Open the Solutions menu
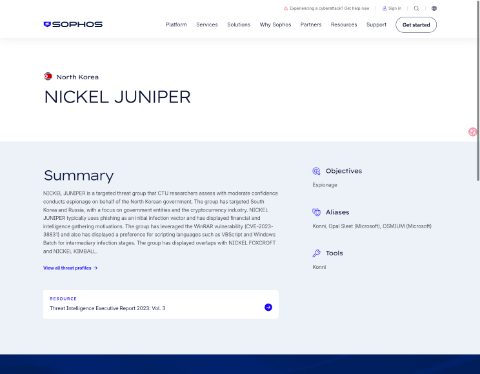The height and width of the screenshot is (374, 480). pyautogui.click(x=239, y=25)
